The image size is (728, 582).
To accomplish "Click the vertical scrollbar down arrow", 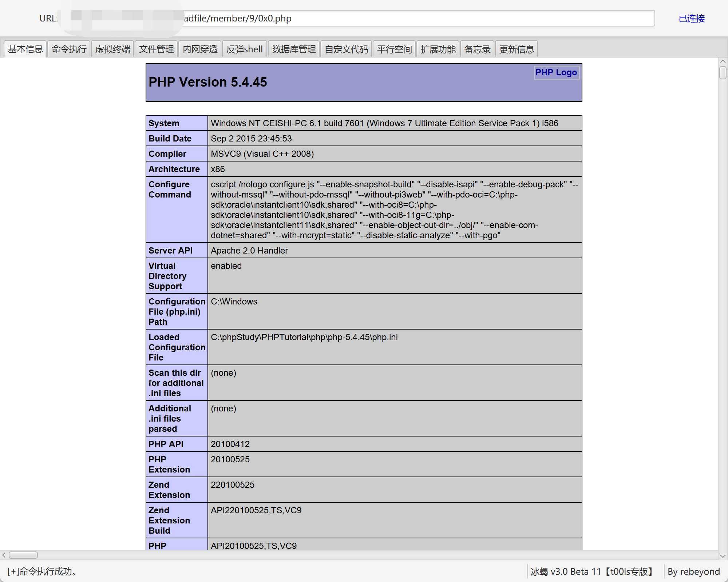I will coord(723,556).
